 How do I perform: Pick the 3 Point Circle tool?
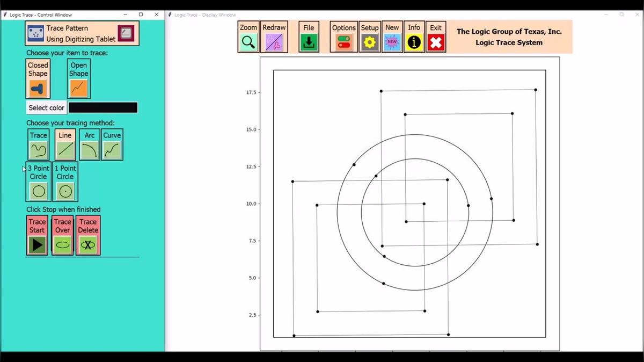tap(38, 182)
